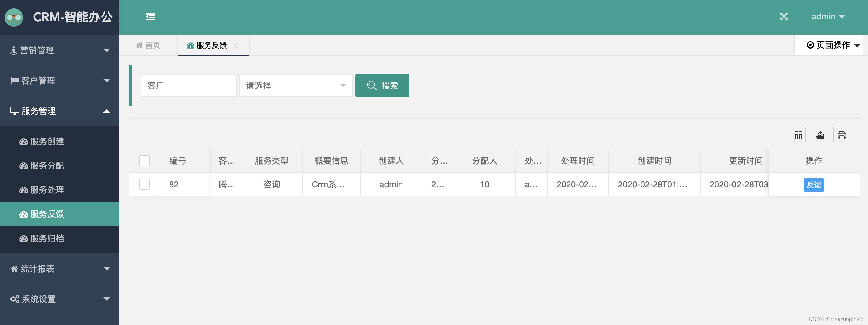This screenshot has height=325, width=868.
Task: Collapse the 服务管理 menu arrow
Action: click(x=107, y=111)
